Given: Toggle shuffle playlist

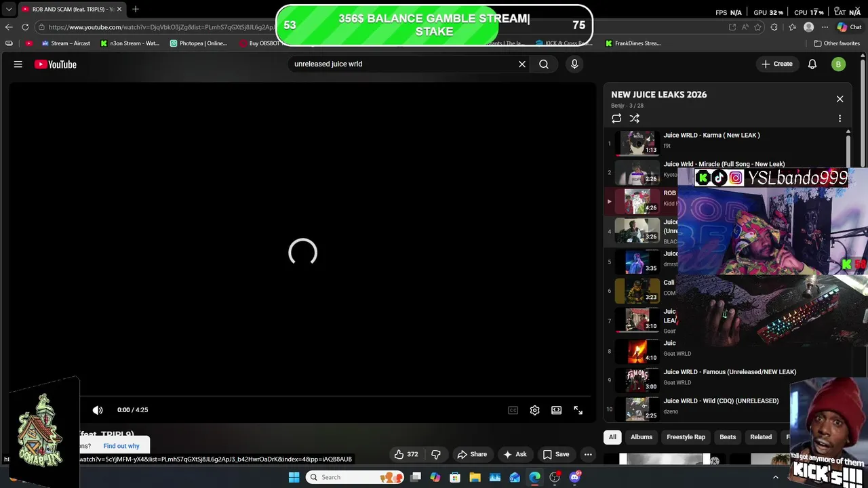Looking at the screenshot, I should (635, 119).
